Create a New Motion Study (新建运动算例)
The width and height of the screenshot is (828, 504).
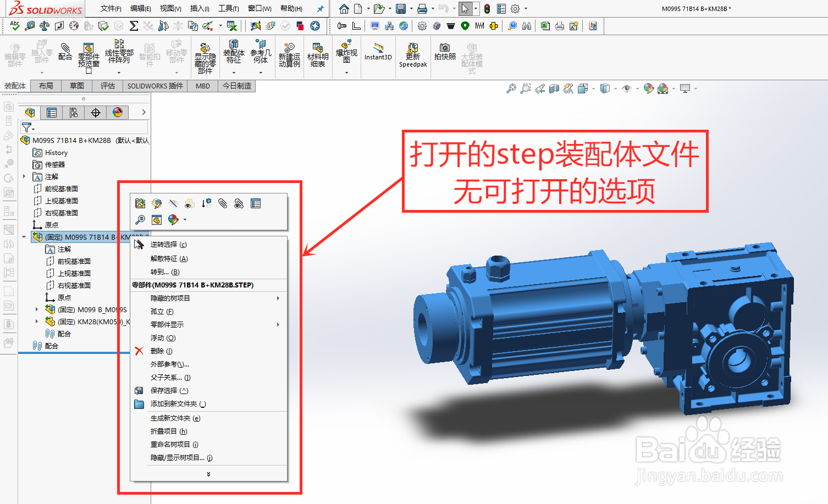point(289,53)
